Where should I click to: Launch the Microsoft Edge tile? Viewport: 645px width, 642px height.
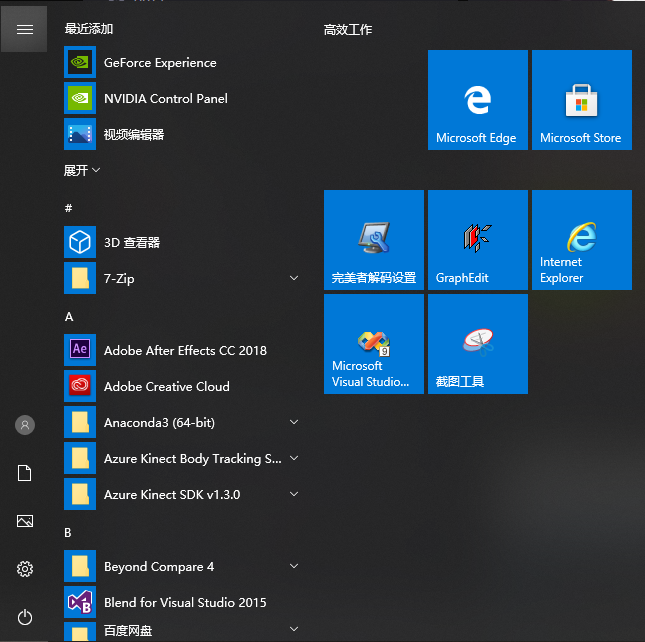[x=478, y=100]
